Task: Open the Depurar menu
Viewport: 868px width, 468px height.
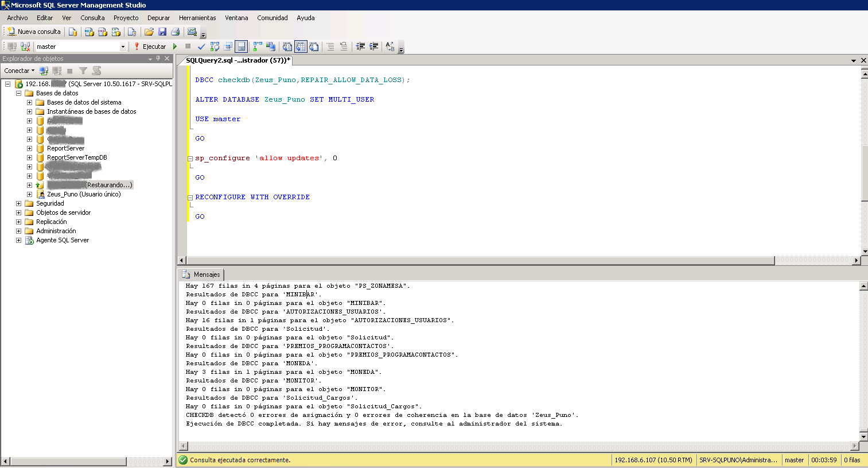Action: tap(158, 18)
